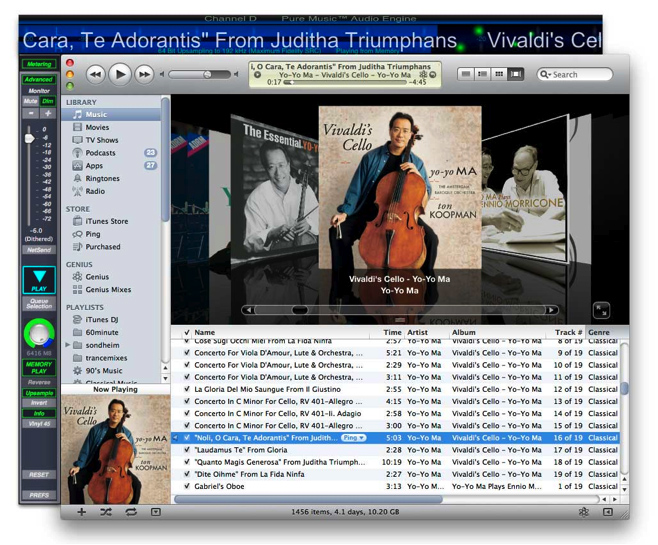Viewport: 658px width, 545px height.
Task: Uncheck the Dite Oihme track checkbox
Action: (187, 474)
